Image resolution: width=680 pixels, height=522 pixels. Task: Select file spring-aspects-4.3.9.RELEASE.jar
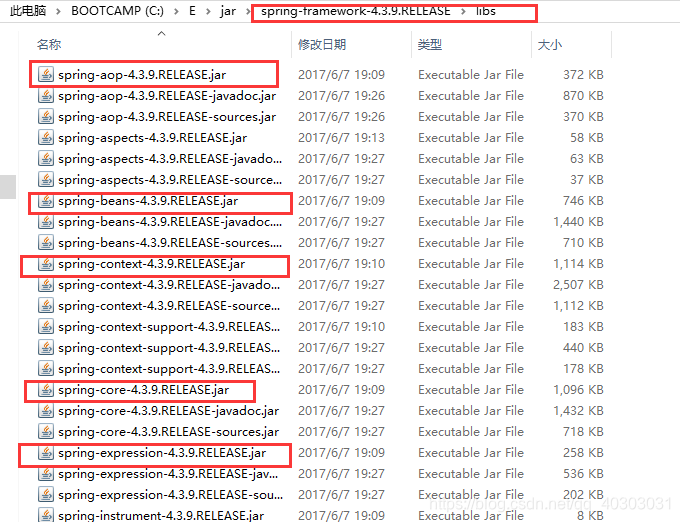(153, 137)
